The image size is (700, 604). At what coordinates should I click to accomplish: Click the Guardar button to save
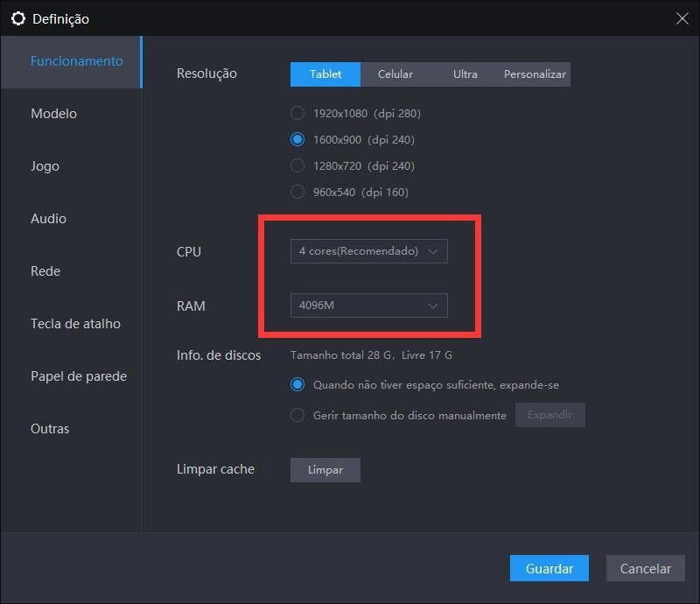(549, 568)
